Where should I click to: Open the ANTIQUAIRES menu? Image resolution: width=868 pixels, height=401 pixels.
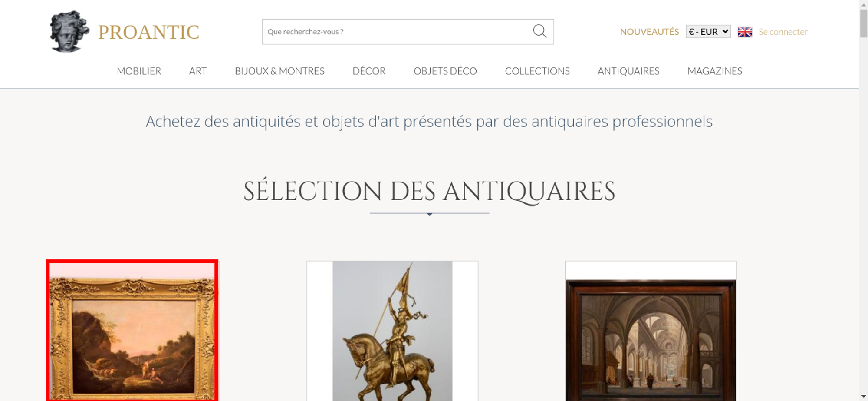tap(628, 71)
